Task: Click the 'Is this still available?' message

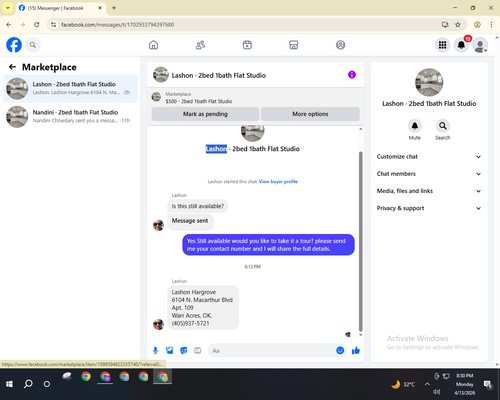Action: [198, 206]
